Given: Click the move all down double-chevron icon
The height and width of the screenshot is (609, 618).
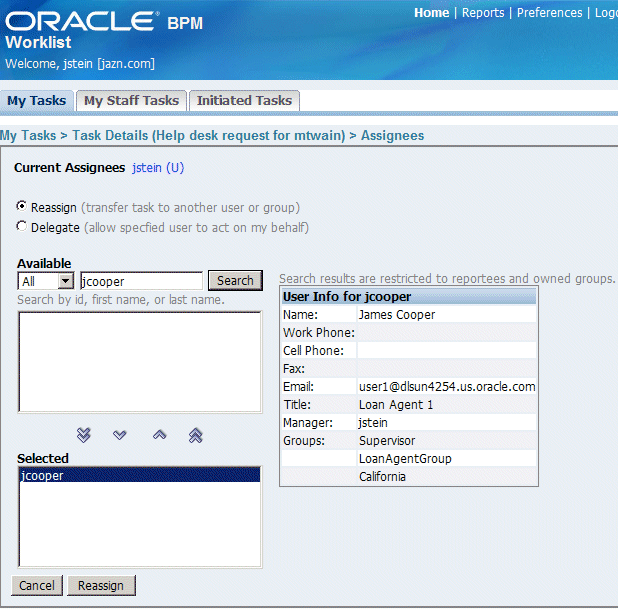Looking at the screenshot, I should coord(84,435).
